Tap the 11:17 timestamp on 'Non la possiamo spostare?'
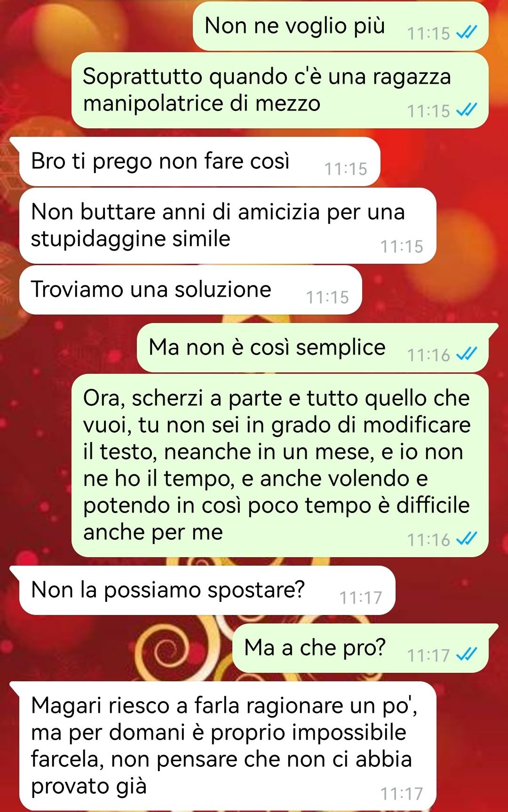Screen dimensions: 508x812 pos(361,598)
